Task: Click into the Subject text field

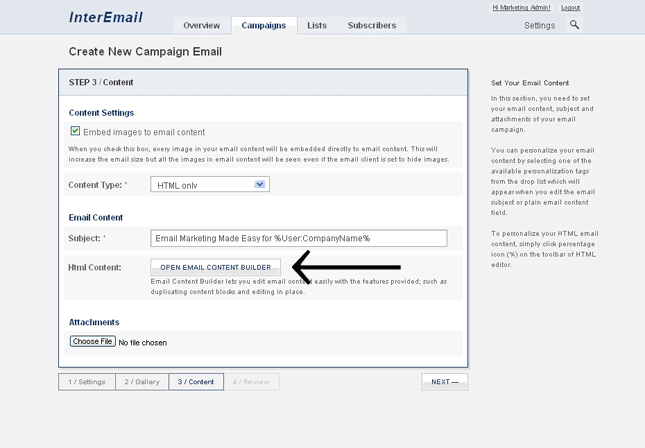Action: [299, 238]
